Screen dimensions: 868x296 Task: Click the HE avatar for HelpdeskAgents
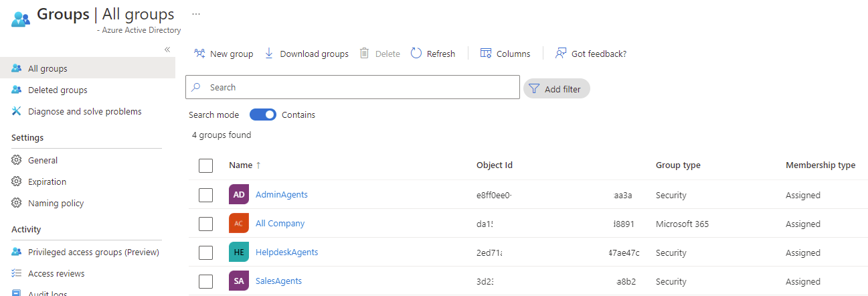click(239, 252)
